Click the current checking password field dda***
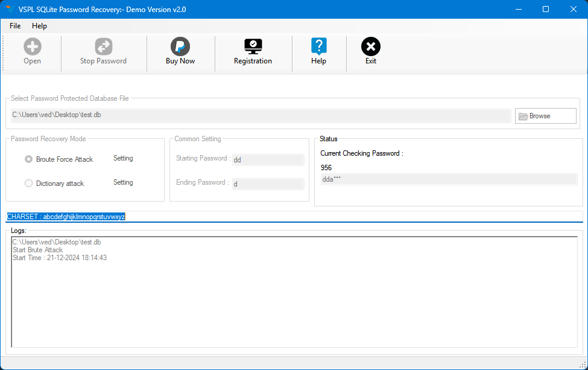 click(x=449, y=179)
